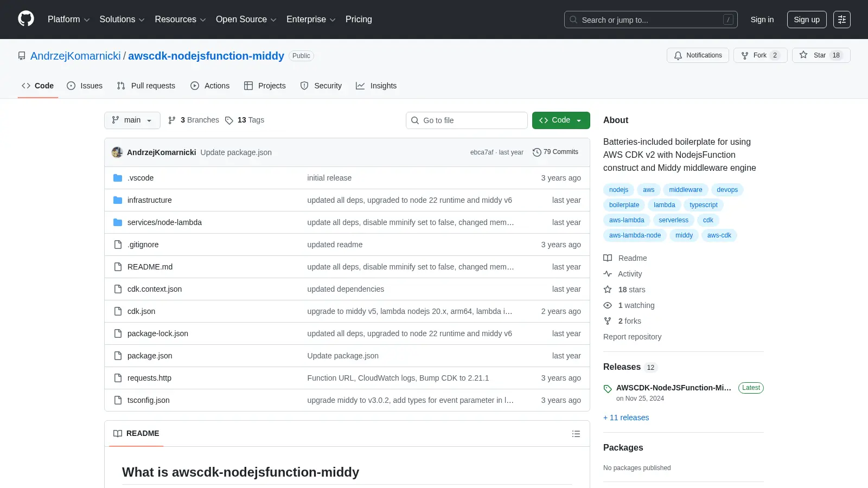Select the aws-lambda-node topic tag
The height and width of the screenshot is (488, 868).
(x=635, y=235)
